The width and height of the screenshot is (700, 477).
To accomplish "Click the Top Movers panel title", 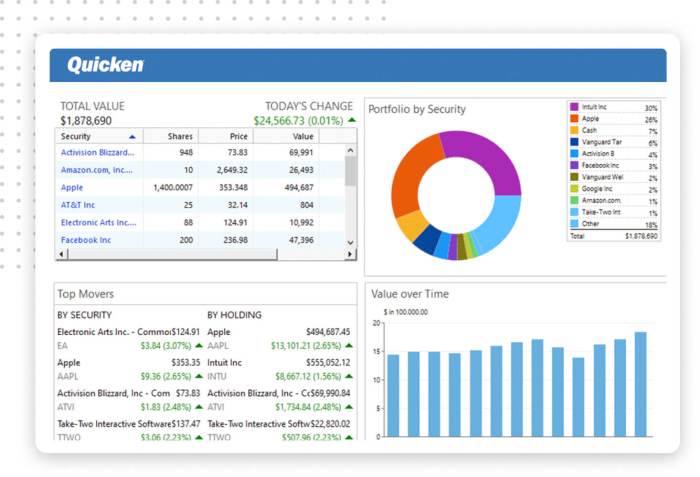I will 85,294.
